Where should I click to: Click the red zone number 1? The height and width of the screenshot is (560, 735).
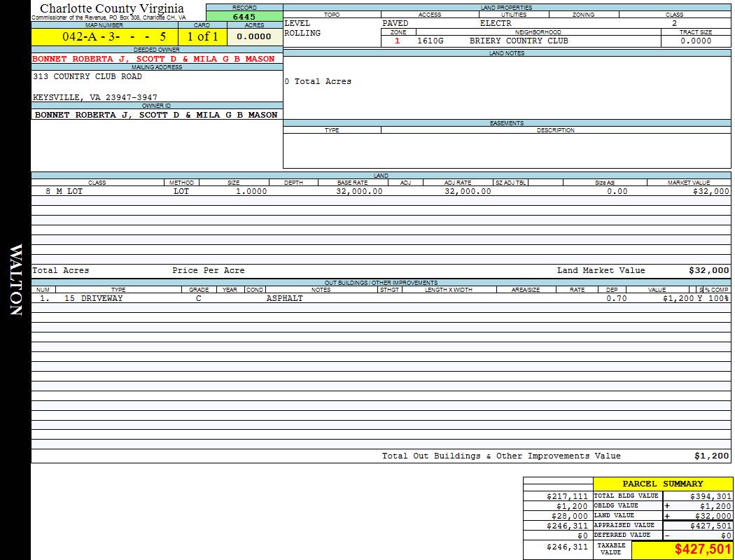pos(398,41)
